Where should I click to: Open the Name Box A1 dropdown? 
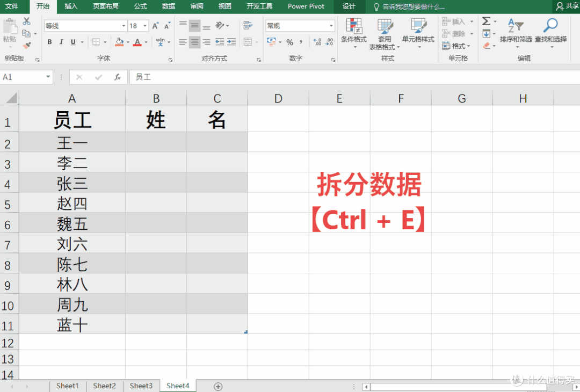[48, 77]
